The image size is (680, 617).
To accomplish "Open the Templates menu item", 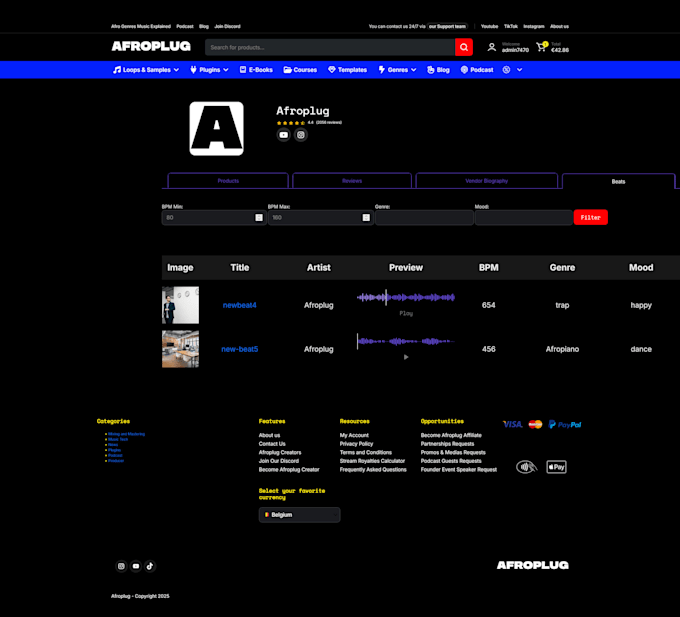I will click(x=347, y=70).
